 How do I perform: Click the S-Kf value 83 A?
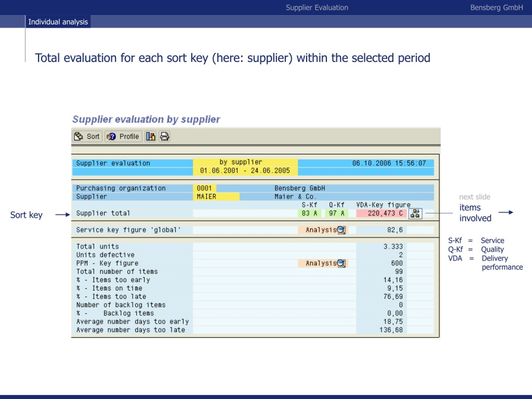309,213
